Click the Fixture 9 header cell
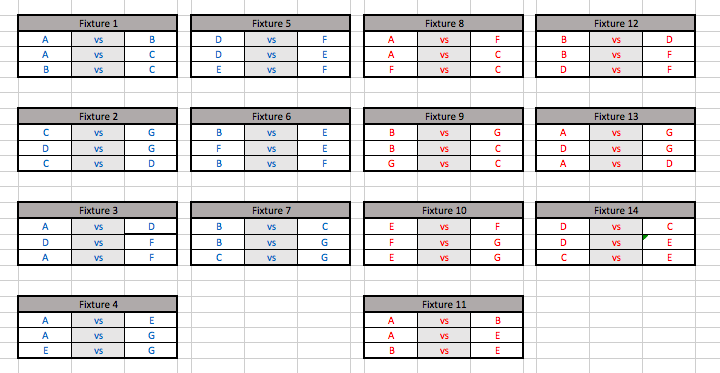720x373 pixels. (444, 117)
